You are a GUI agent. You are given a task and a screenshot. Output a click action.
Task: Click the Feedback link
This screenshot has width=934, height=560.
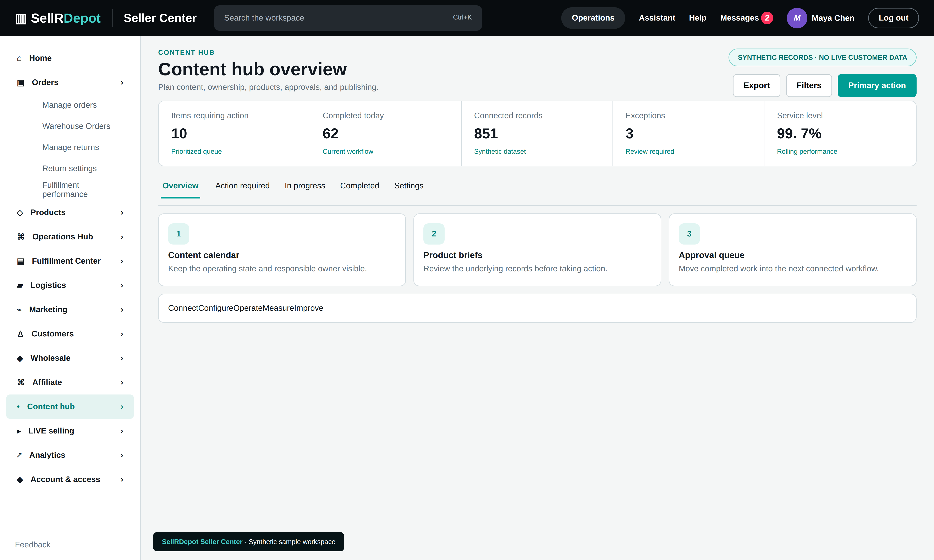(32, 544)
